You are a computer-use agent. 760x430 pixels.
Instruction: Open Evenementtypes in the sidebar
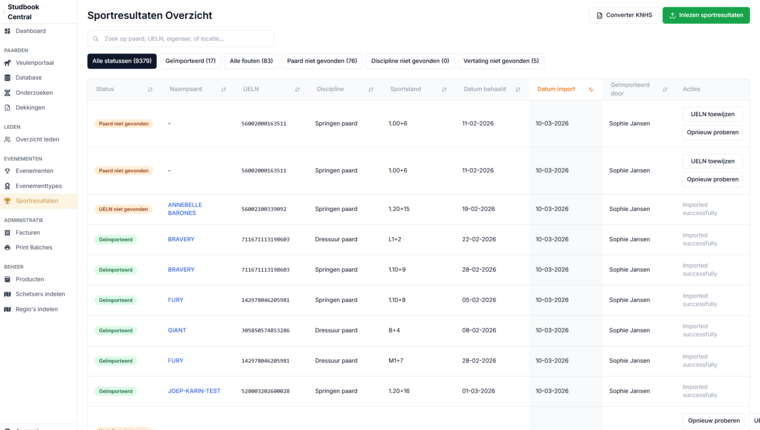click(38, 186)
